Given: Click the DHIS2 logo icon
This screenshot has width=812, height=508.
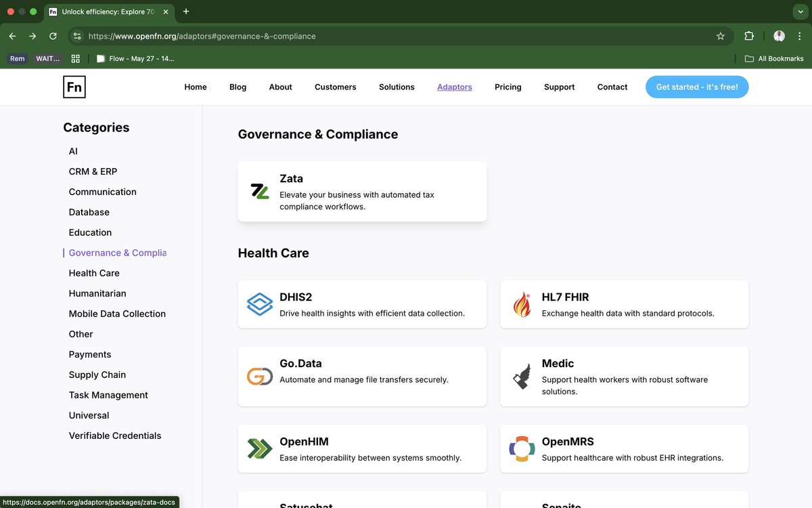Looking at the screenshot, I should click(260, 305).
